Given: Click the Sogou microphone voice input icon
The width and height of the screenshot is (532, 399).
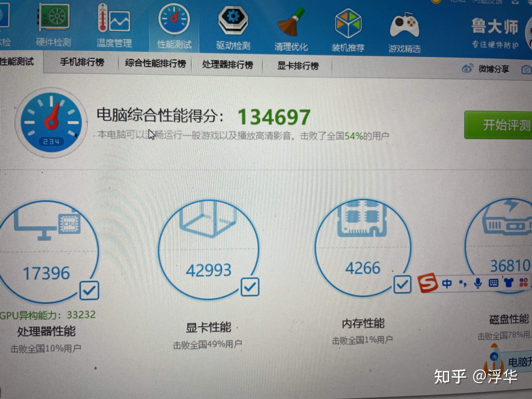Looking at the screenshot, I should 478,283.
